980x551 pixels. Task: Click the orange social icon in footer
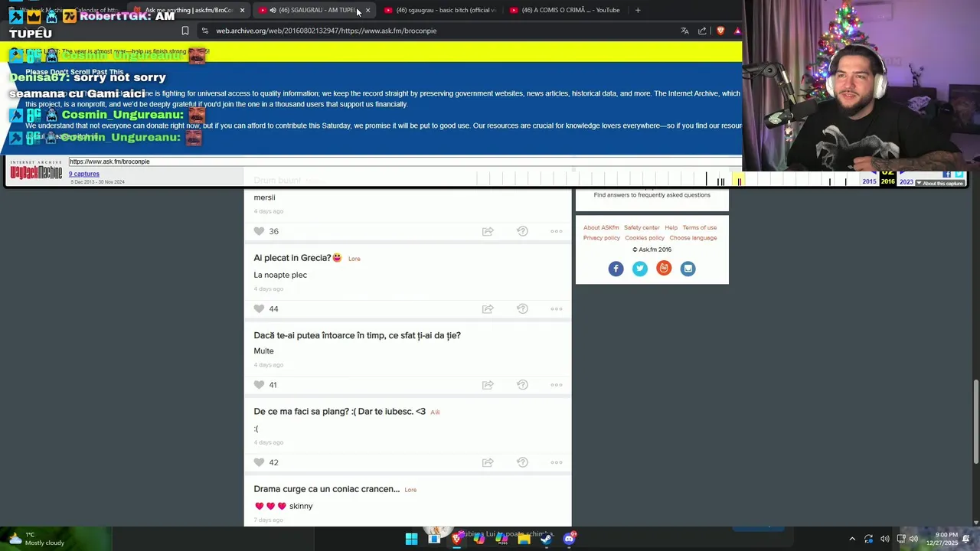[x=664, y=269]
